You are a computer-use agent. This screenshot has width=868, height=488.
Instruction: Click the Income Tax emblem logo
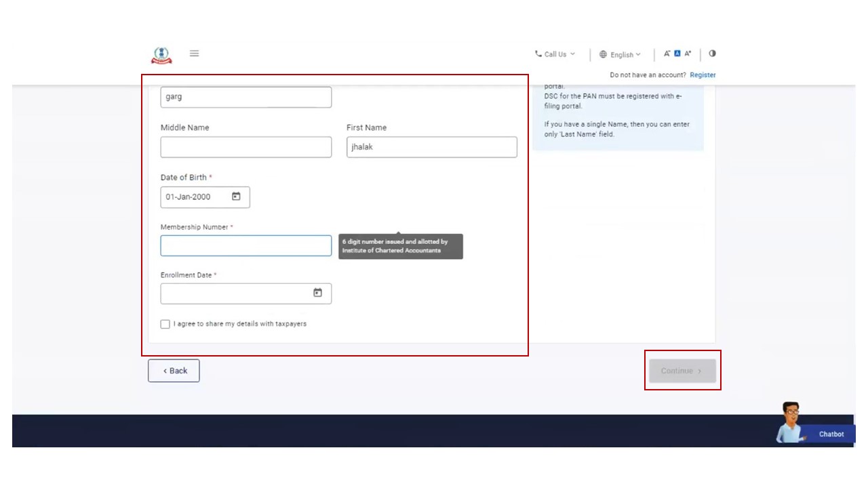tap(161, 55)
